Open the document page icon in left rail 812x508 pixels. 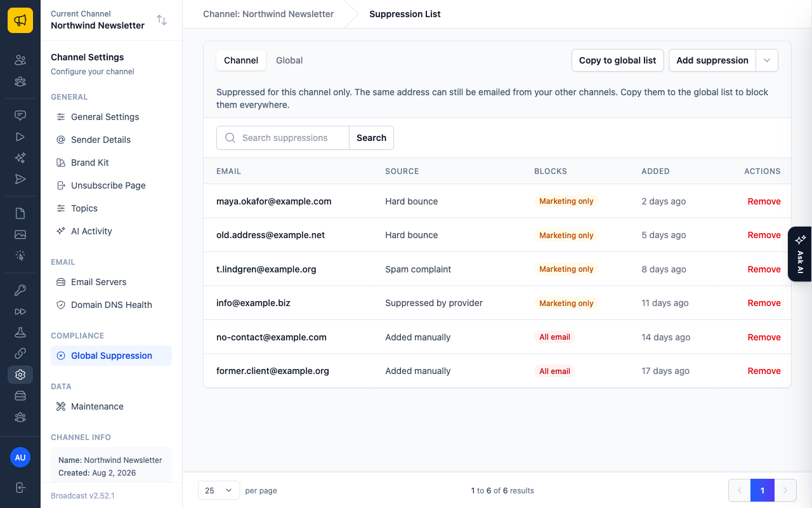[20, 213]
